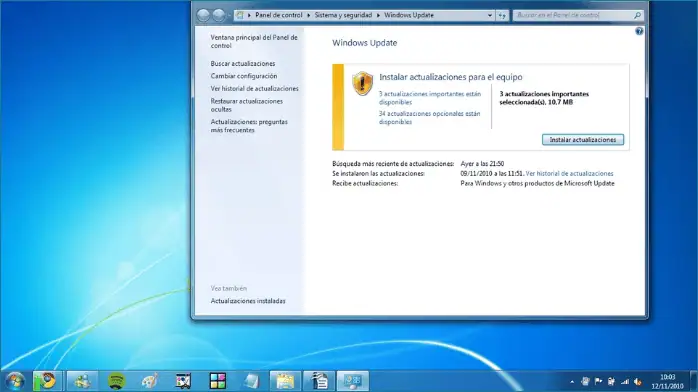Open the Action Center flag icon

pyautogui.click(x=598, y=381)
